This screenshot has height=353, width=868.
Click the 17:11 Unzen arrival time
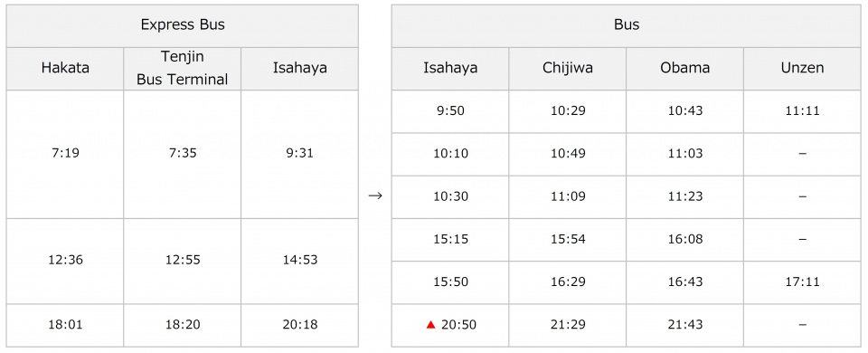click(x=802, y=282)
